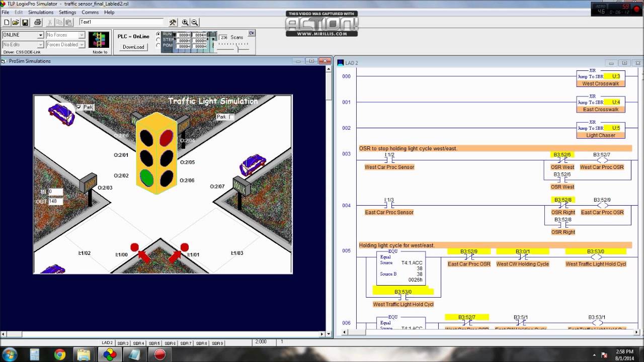Open the Settings menu
Image resolution: width=644 pixels, height=362 pixels.
[x=67, y=12]
